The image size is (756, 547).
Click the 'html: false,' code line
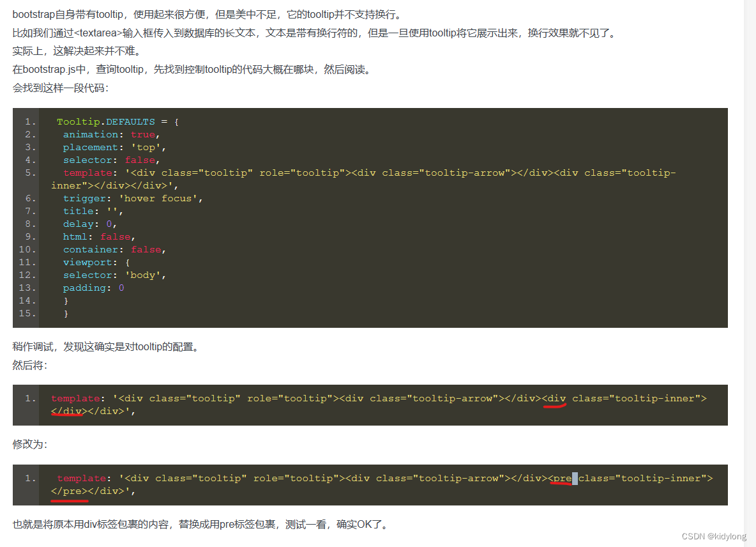[99, 237]
